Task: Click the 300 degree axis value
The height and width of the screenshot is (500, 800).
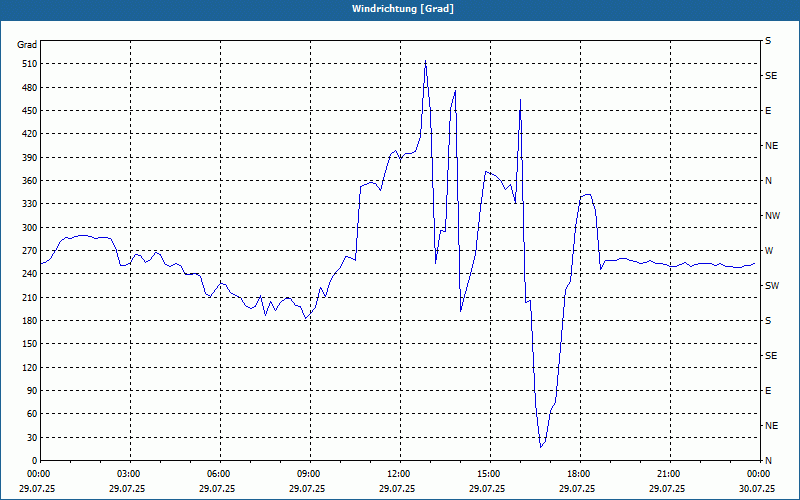Action: coord(30,228)
